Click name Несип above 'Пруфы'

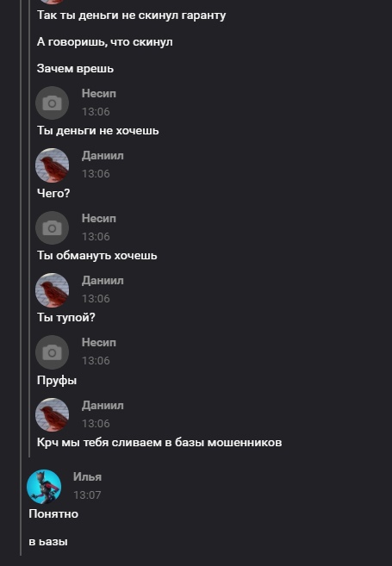pyautogui.click(x=99, y=343)
